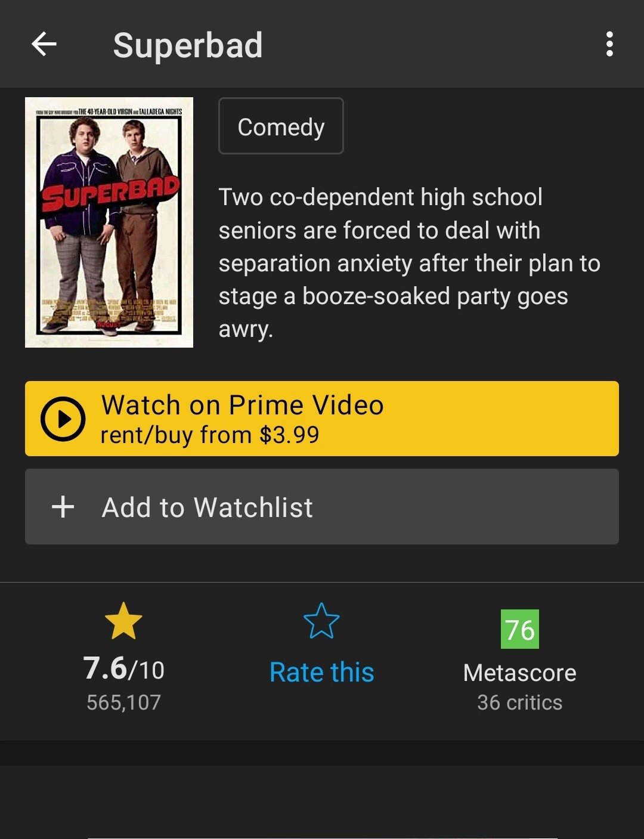Click the plus icon beside Watchlist
The height and width of the screenshot is (839, 644).
click(x=63, y=507)
